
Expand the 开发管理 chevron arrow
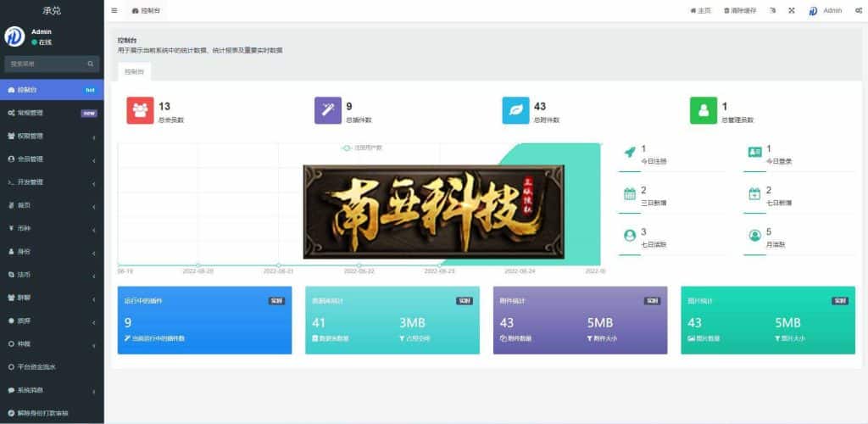93,184
